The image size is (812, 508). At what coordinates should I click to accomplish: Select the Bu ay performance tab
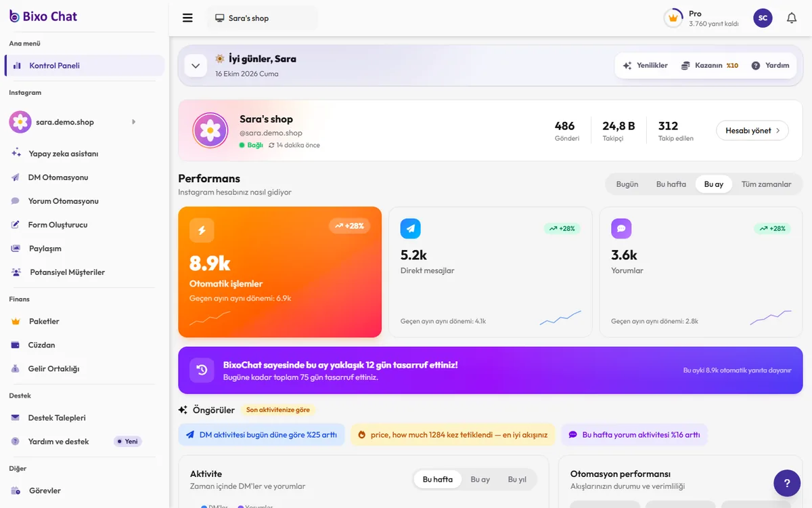pyautogui.click(x=714, y=184)
